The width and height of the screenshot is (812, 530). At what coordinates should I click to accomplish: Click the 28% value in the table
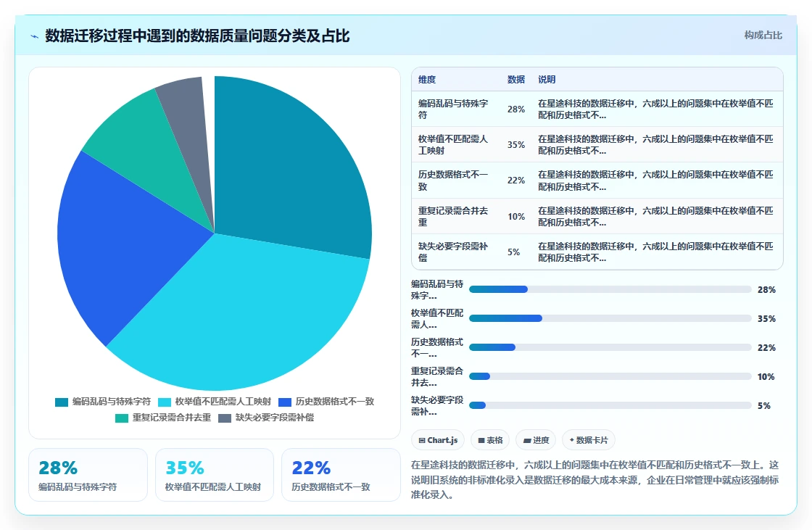(516, 109)
